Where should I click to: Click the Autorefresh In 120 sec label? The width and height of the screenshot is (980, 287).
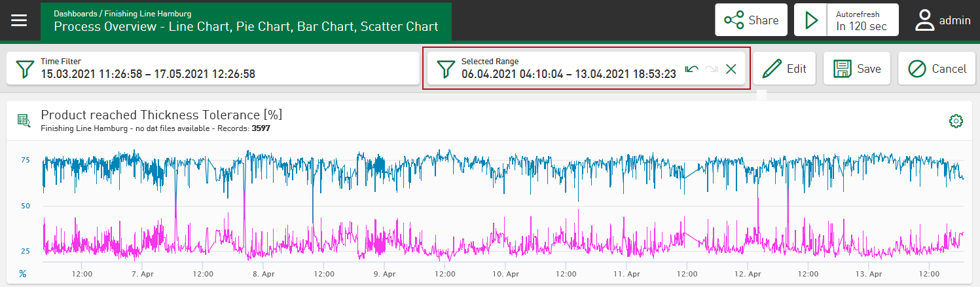tap(862, 20)
